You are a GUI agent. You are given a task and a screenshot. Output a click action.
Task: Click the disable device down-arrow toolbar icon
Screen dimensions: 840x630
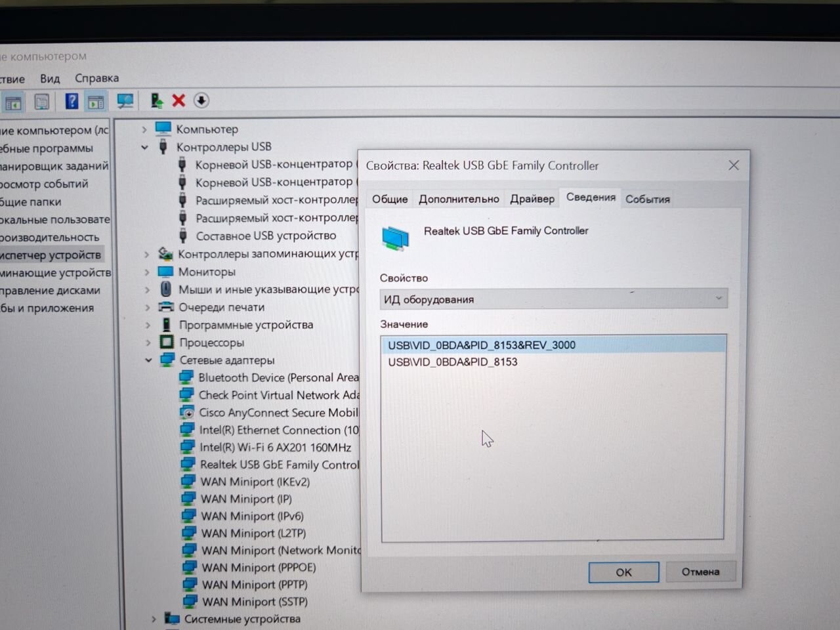(x=201, y=100)
